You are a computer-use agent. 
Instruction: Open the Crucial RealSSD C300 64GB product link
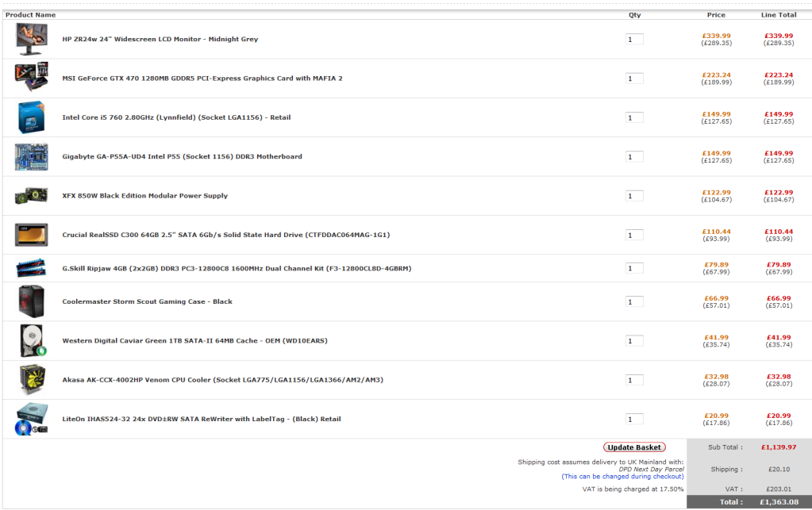click(x=225, y=235)
